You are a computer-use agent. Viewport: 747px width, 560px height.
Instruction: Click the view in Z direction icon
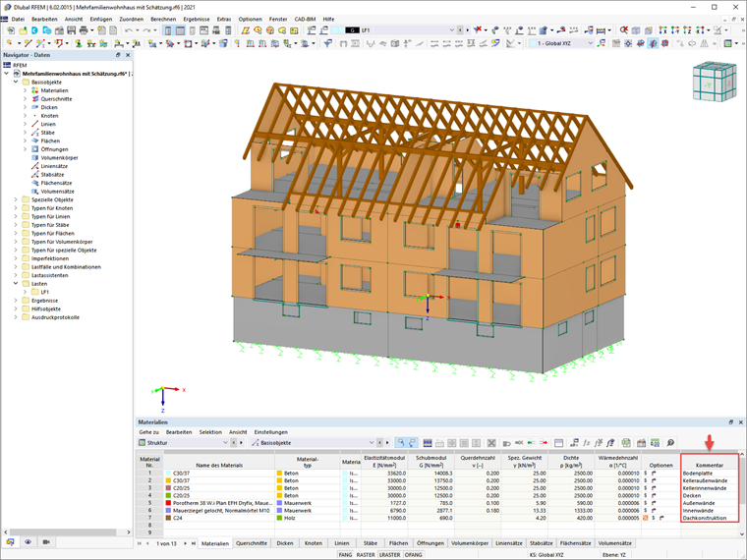coord(687,30)
